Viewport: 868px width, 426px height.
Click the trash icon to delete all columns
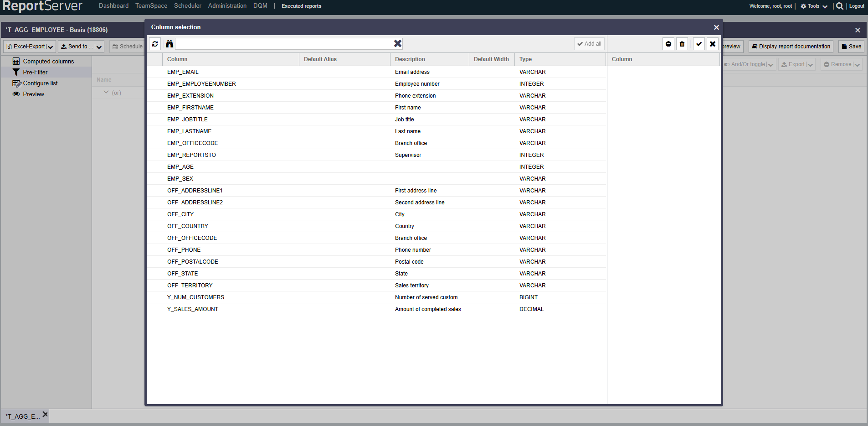pyautogui.click(x=682, y=44)
